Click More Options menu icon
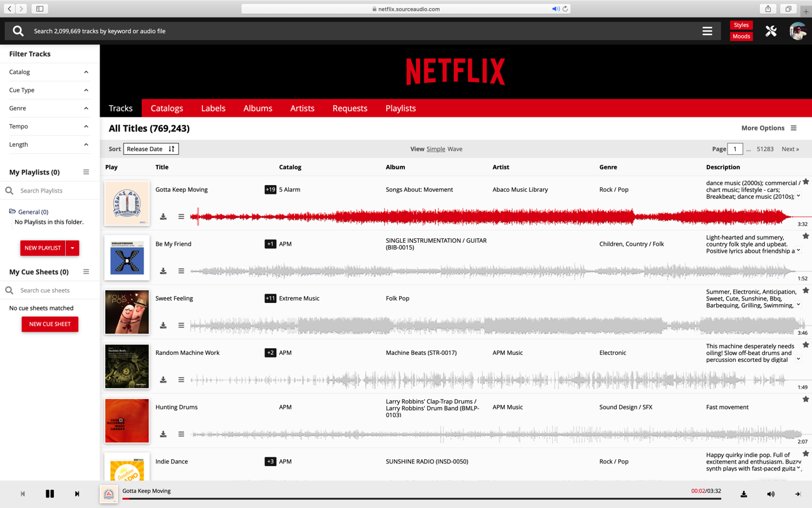812x508 pixels. [x=794, y=128]
